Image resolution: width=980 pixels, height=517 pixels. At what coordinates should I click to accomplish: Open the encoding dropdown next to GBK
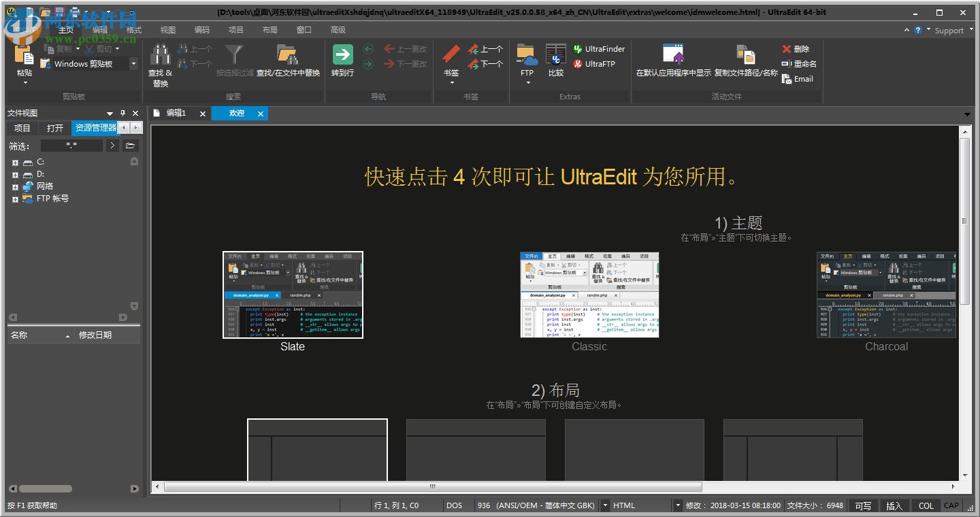tap(604, 505)
